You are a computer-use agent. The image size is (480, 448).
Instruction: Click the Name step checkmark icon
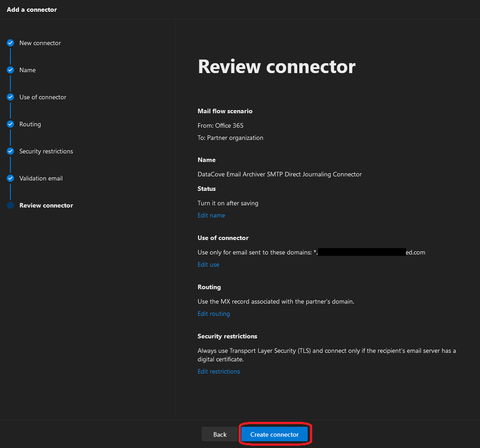click(x=10, y=70)
